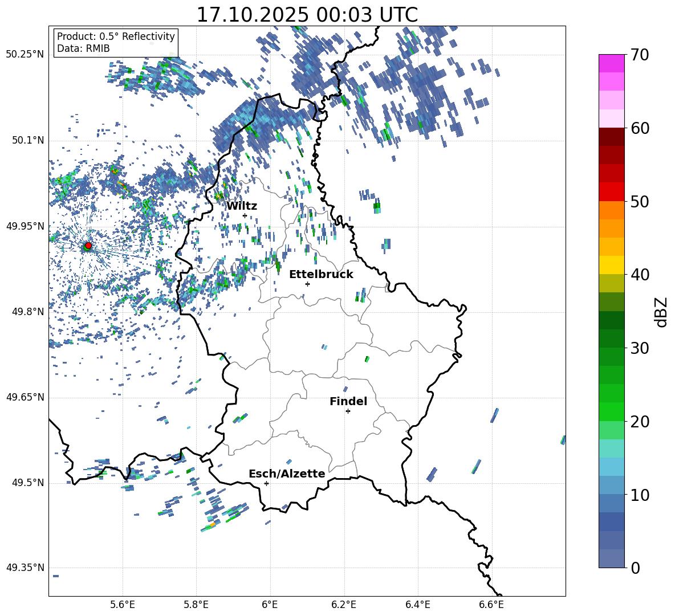
Task: Click the magenta top colorbar segment
Action: pos(611,63)
